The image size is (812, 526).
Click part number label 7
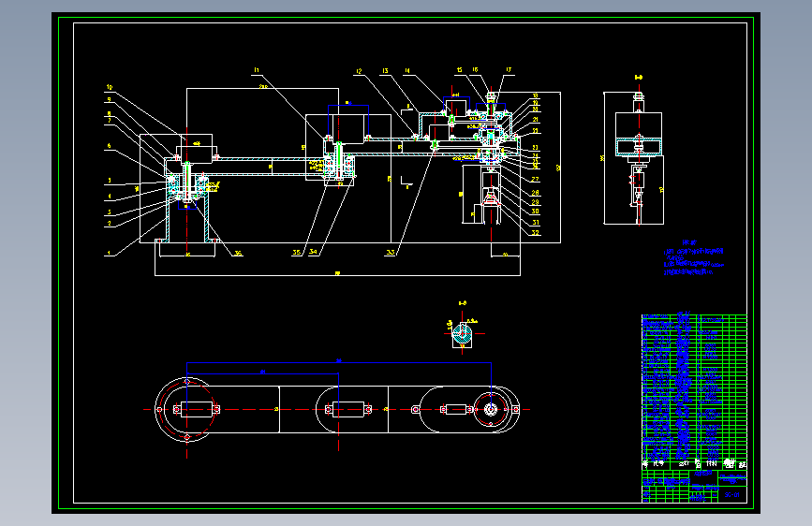[110, 121]
